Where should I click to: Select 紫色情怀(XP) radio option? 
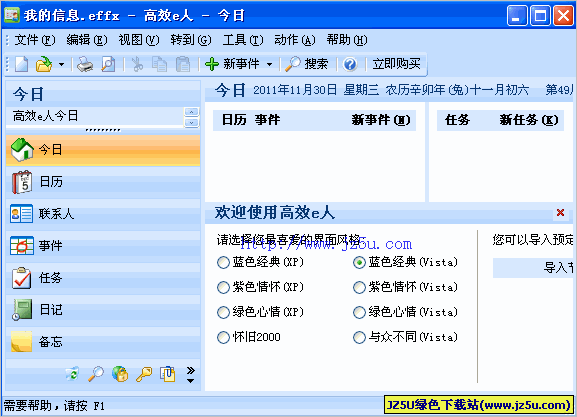point(260,287)
